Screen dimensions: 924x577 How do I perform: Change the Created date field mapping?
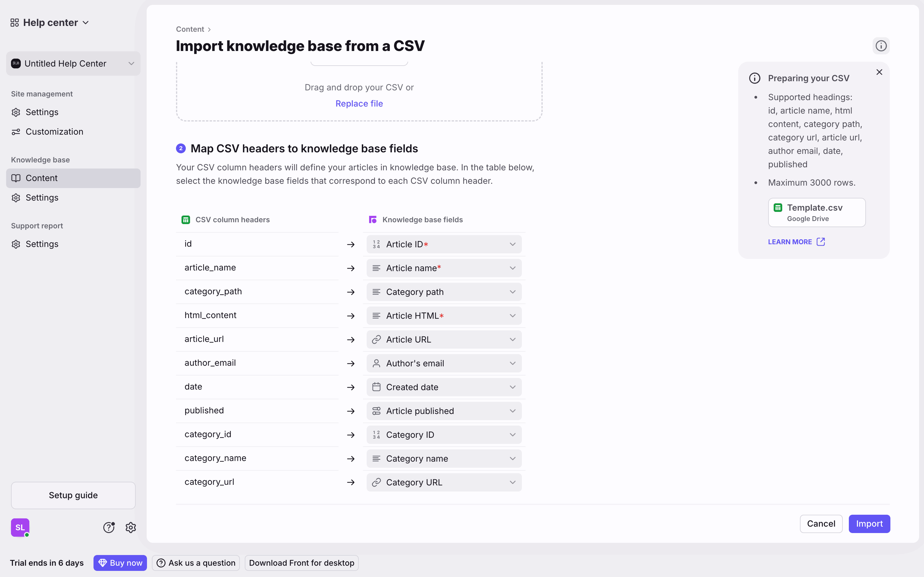click(x=444, y=387)
